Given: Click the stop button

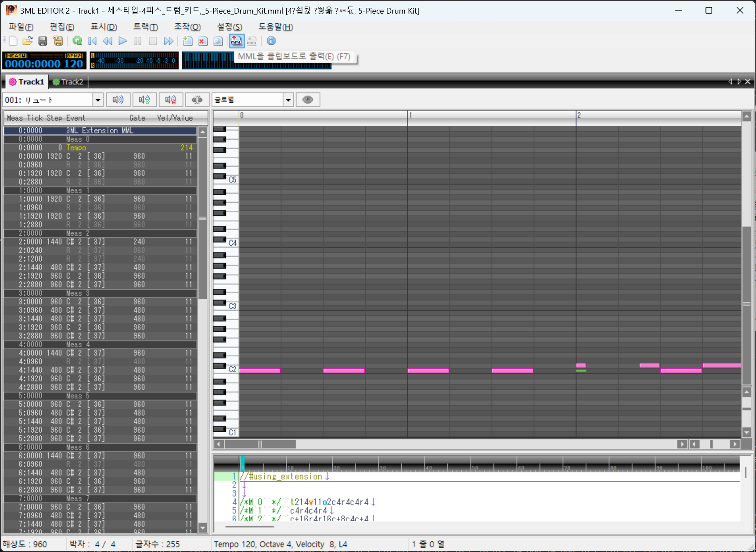Looking at the screenshot, I should (153, 41).
